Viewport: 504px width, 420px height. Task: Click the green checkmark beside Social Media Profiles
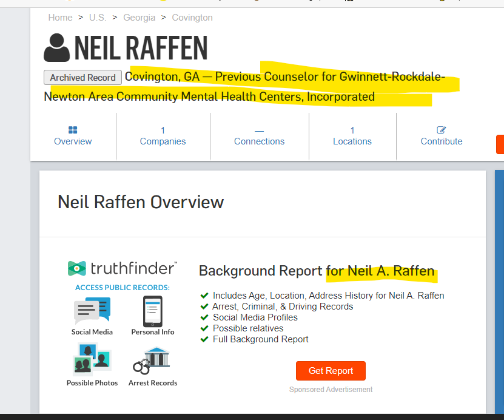tap(204, 317)
